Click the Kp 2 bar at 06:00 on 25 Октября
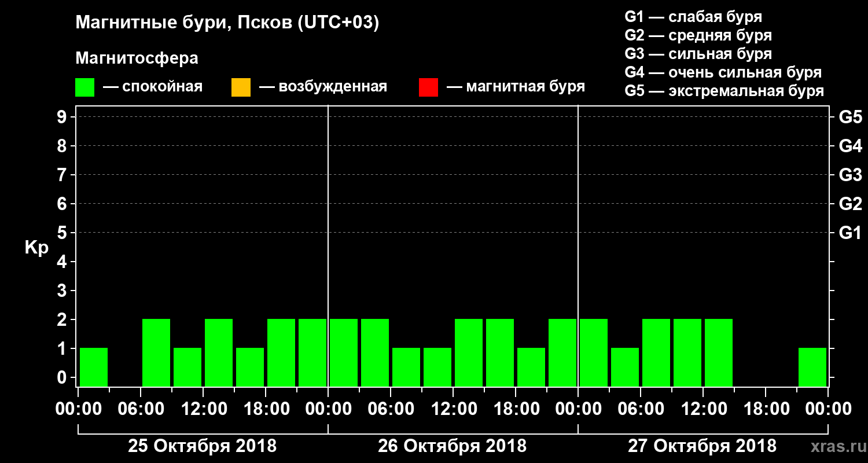This screenshot has width=868, height=463. [156, 352]
